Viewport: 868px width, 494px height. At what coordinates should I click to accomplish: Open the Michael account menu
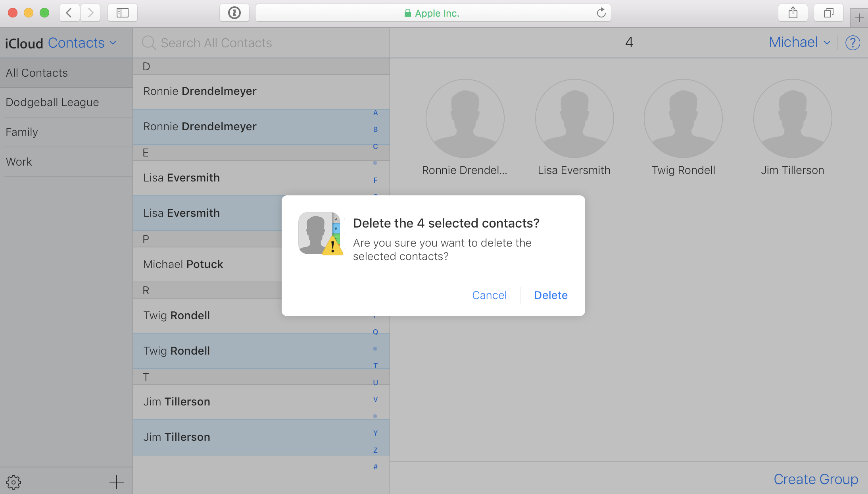click(799, 42)
